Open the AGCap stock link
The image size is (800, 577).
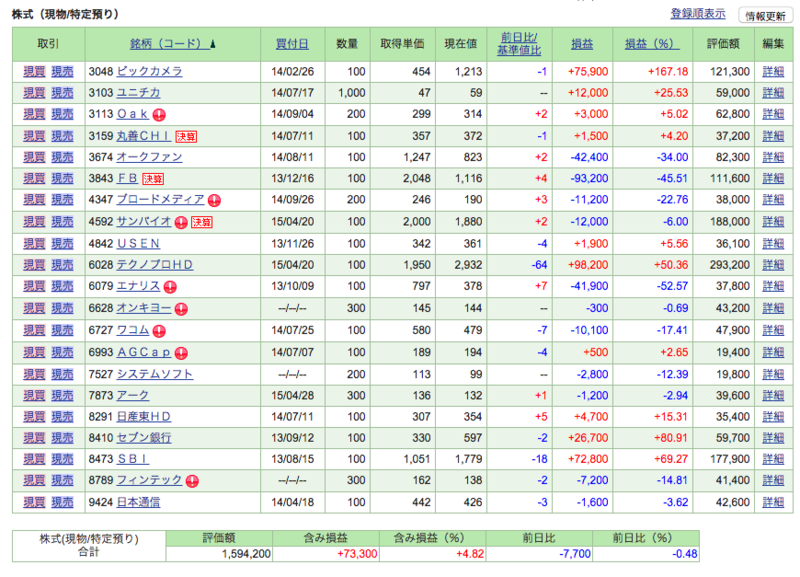point(144,352)
